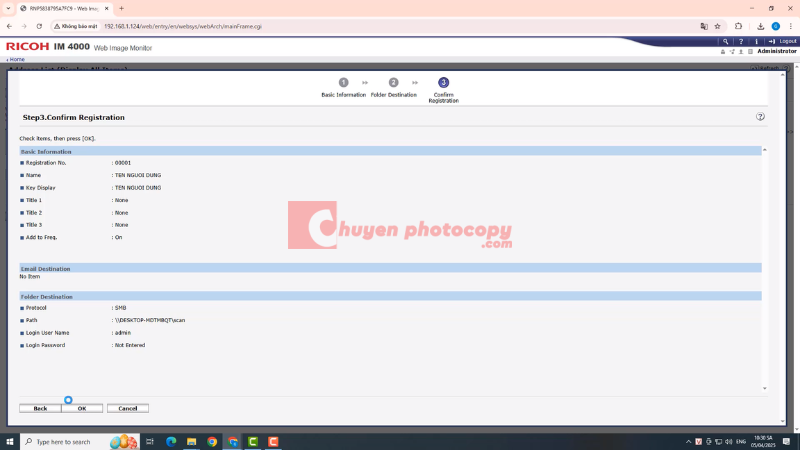Click the taskbar search box
The height and width of the screenshot is (450, 800).
tap(79, 442)
